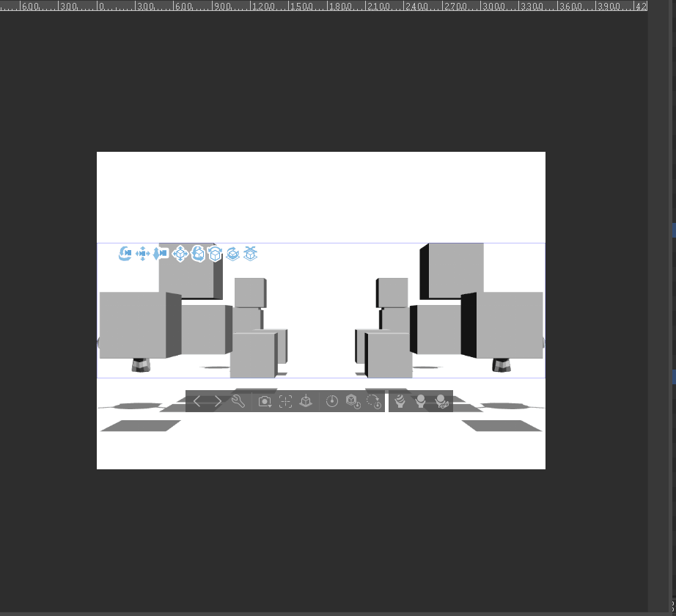This screenshot has width=676, height=616.
Task: Go to next 3D object with right arrow
Action: (217, 401)
